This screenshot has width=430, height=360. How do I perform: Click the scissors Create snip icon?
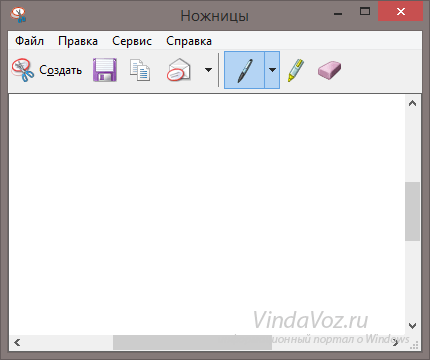[x=23, y=70]
